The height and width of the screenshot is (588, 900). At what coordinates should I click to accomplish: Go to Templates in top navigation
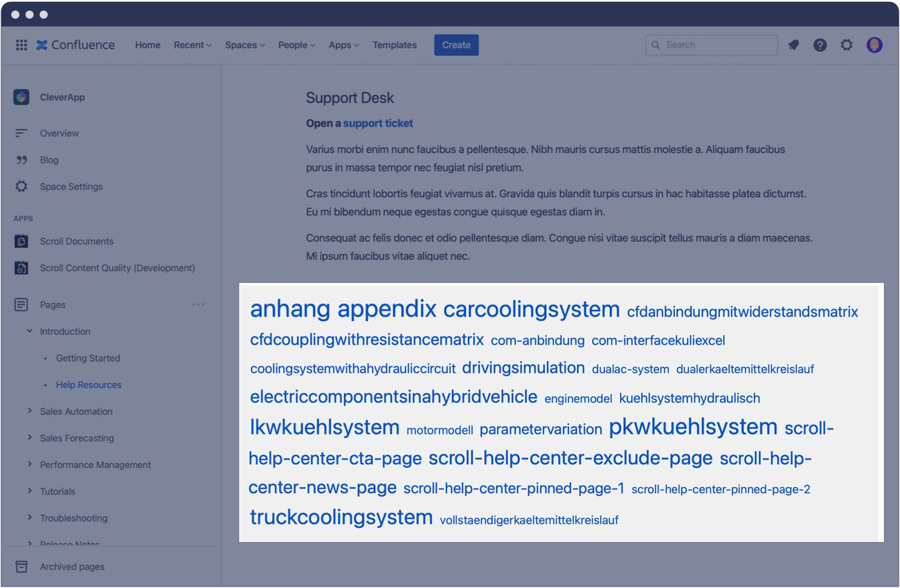click(395, 45)
